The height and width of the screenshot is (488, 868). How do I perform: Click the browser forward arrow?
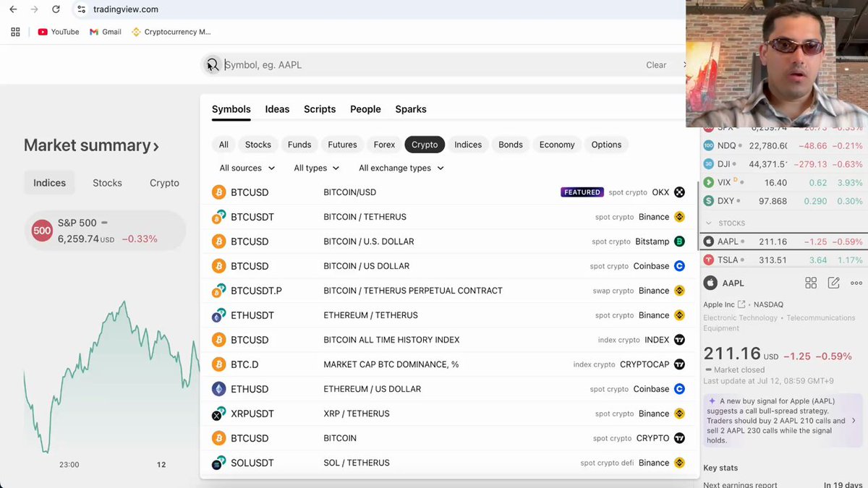[34, 9]
